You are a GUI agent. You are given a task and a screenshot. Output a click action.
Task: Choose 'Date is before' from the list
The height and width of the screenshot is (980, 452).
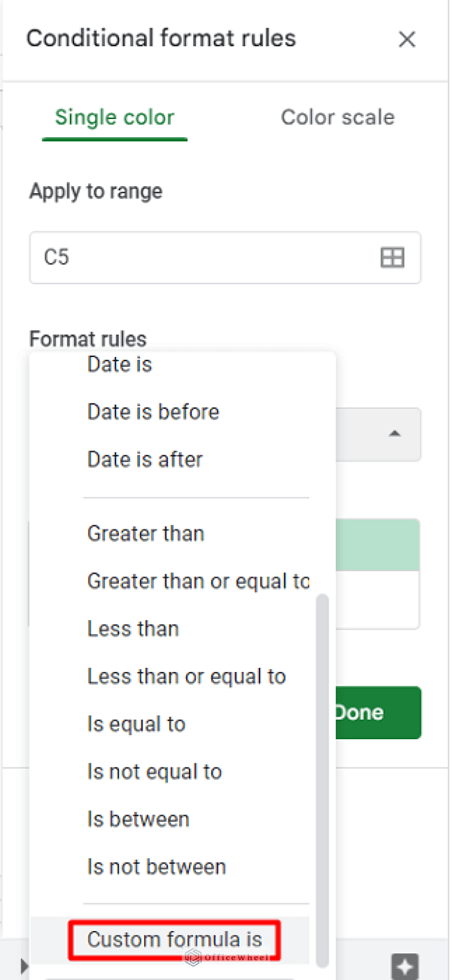point(152,412)
